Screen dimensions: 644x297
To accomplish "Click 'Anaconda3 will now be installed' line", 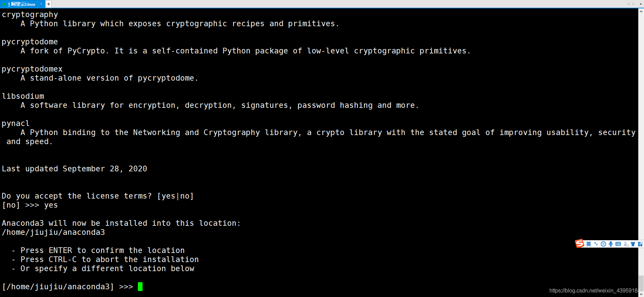I will coord(121,223).
